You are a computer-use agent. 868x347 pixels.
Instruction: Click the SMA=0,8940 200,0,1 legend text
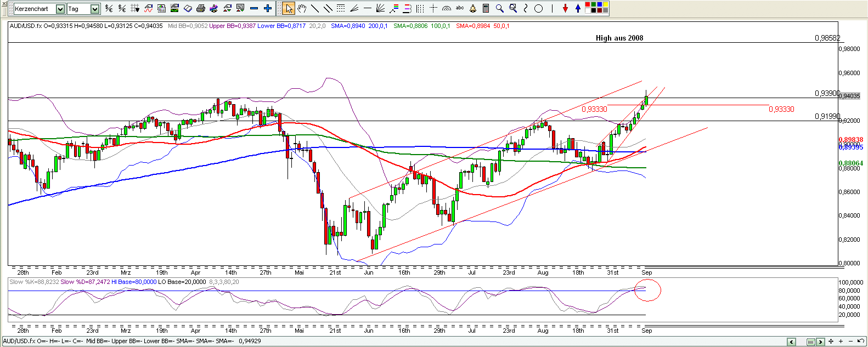point(359,26)
